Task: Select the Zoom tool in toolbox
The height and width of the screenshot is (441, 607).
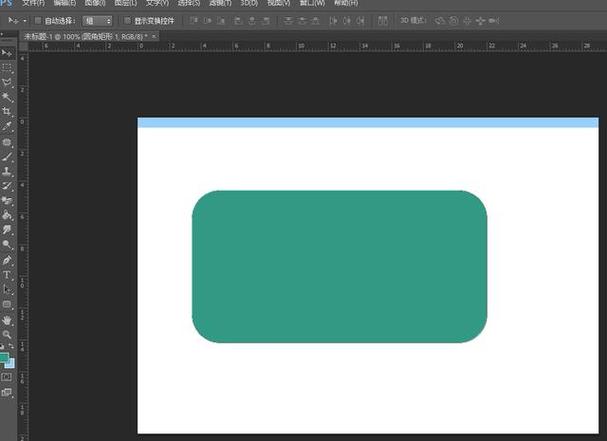Action: click(7, 334)
